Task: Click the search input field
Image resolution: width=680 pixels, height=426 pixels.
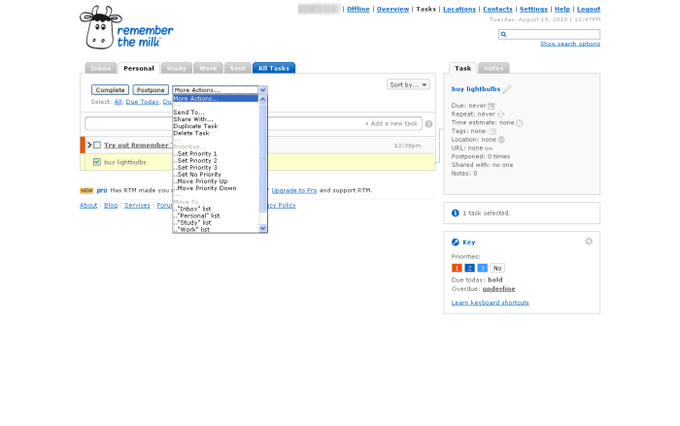Action: [549, 34]
